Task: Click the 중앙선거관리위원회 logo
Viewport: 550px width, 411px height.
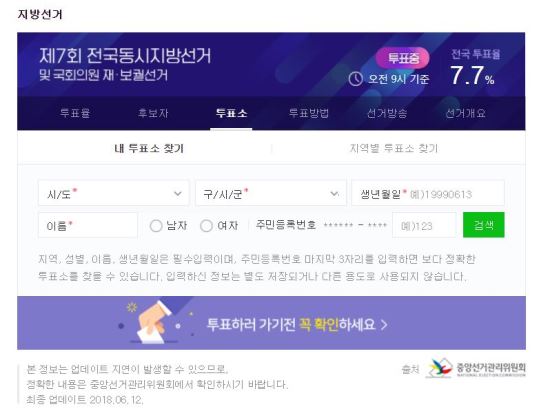Action: point(476,368)
